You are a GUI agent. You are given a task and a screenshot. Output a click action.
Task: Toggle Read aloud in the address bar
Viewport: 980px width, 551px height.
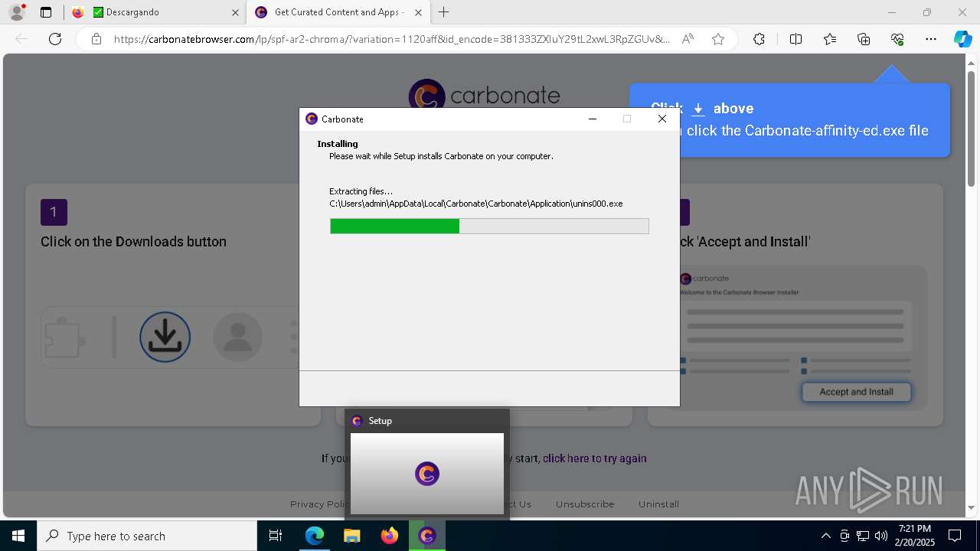click(x=688, y=39)
